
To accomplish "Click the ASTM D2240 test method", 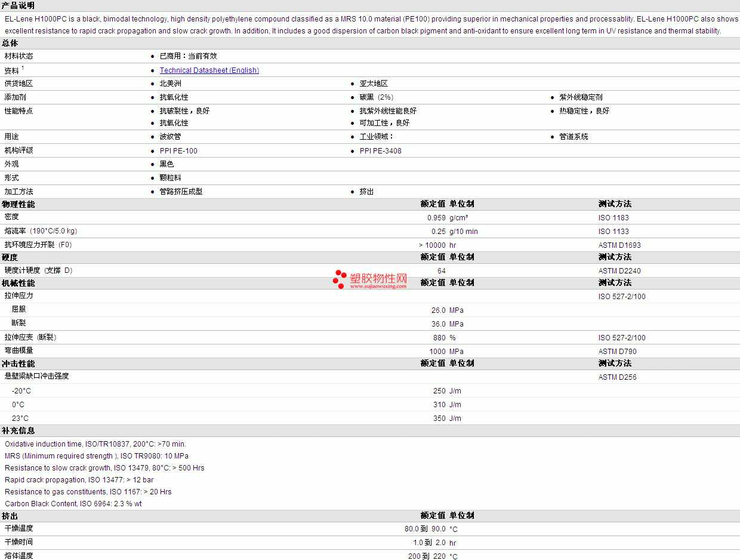I will (x=619, y=271).
